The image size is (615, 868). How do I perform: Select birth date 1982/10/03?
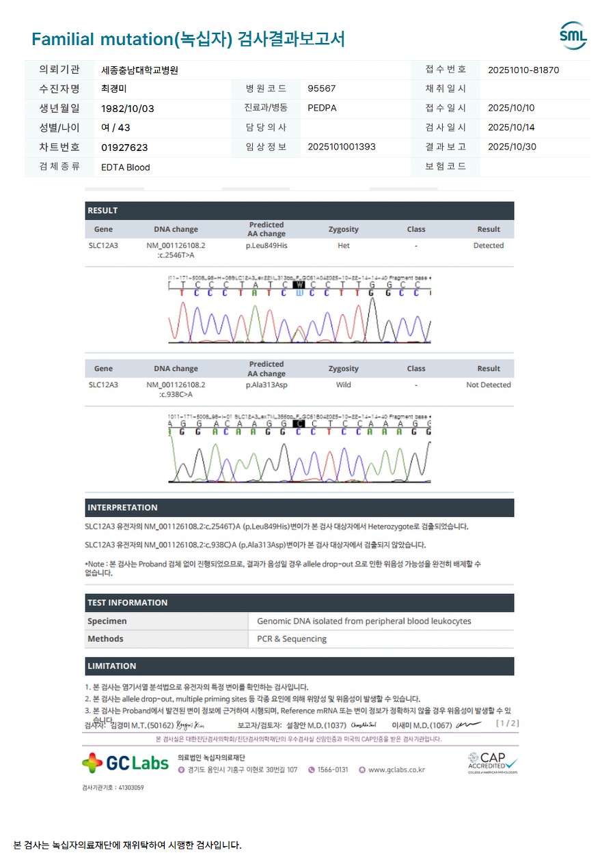point(128,108)
